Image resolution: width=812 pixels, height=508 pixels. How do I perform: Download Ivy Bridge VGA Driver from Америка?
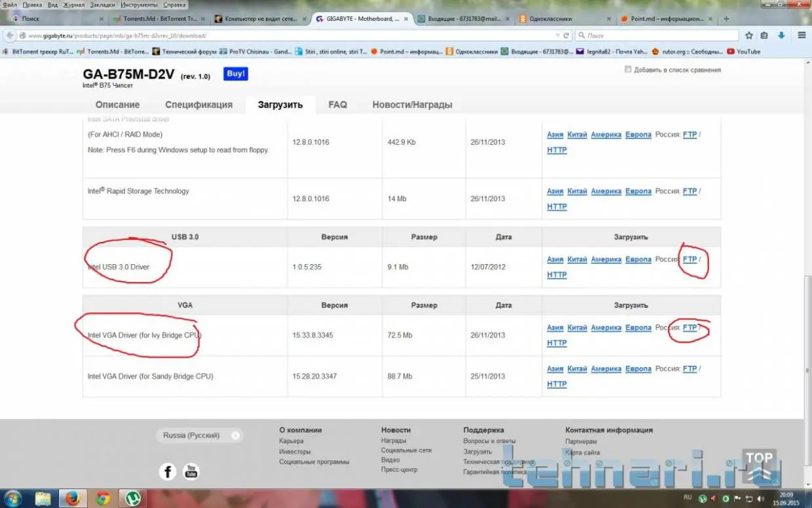[x=606, y=328]
